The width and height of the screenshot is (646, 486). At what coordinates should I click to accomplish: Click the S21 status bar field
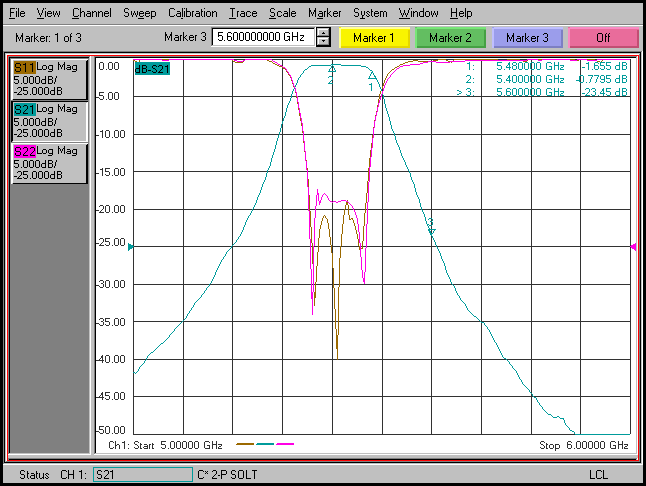(143, 474)
